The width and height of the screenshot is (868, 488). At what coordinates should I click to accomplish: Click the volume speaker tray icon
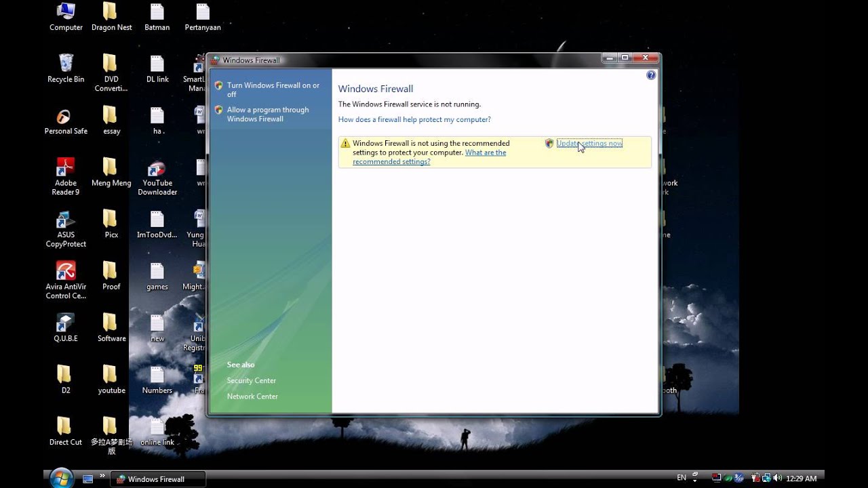click(x=776, y=478)
